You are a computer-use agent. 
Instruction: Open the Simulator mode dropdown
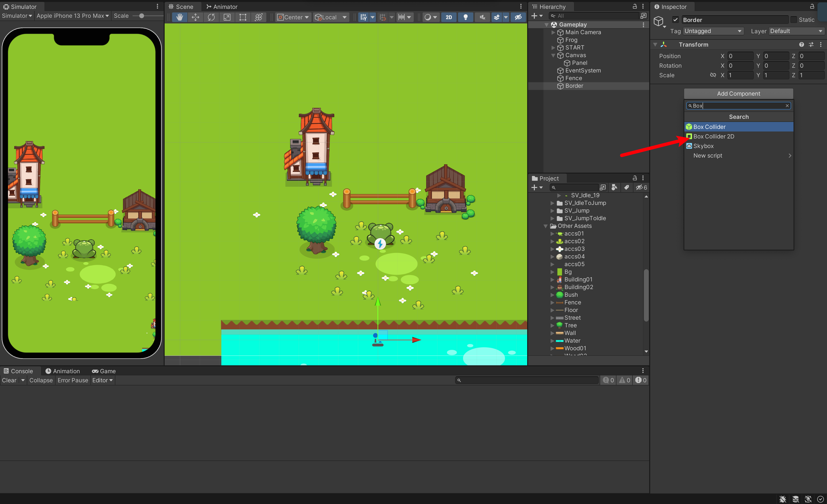(x=17, y=16)
